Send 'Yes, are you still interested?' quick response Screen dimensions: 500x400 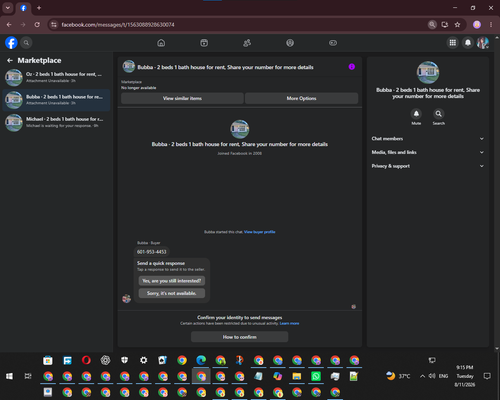(172, 281)
